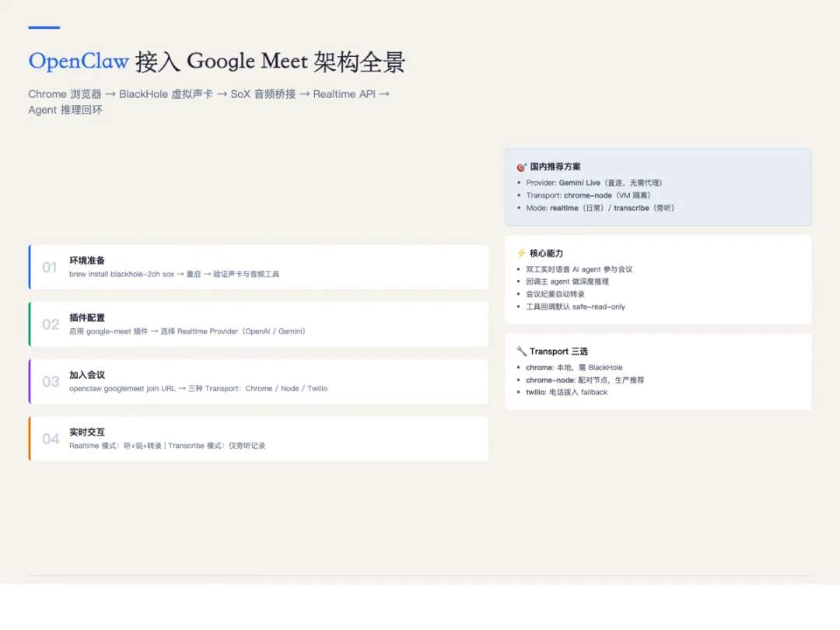Click the 国内推荐方案 heading
The width and height of the screenshot is (840, 630).
tap(555, 167)
